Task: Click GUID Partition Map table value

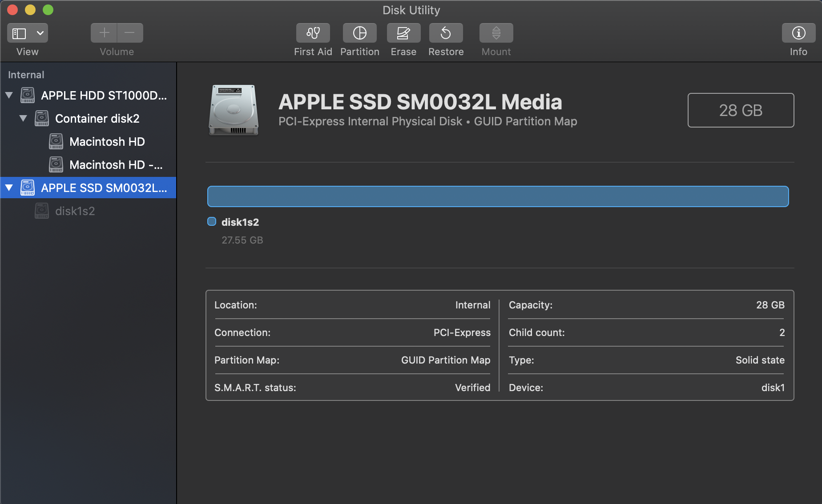Action: pos(446,360)
